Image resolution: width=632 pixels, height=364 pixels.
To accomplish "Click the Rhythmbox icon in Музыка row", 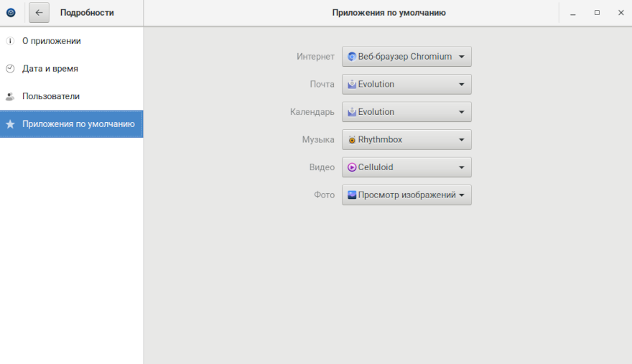I will point(352,140).
